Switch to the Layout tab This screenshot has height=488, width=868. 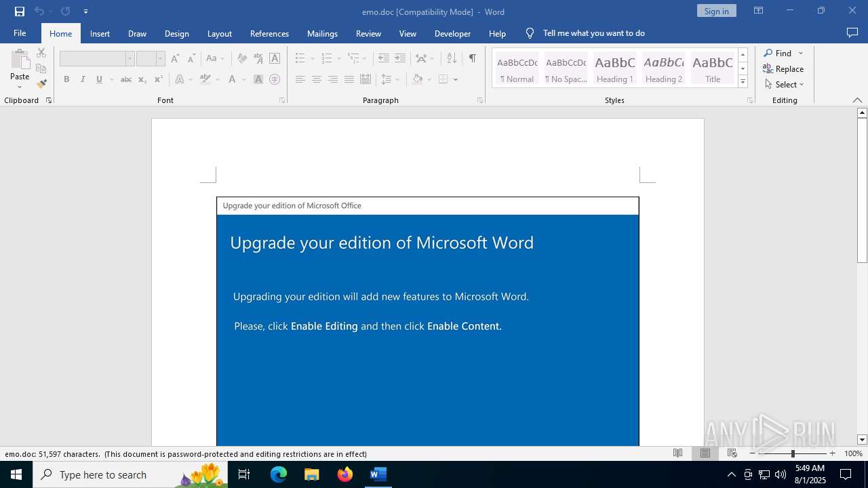(219, 33)
